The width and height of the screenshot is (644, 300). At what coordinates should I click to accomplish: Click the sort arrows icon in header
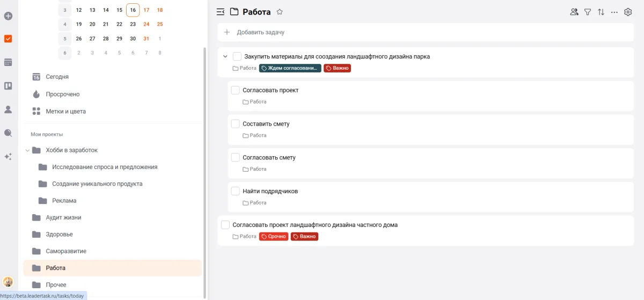click(601, 12)
